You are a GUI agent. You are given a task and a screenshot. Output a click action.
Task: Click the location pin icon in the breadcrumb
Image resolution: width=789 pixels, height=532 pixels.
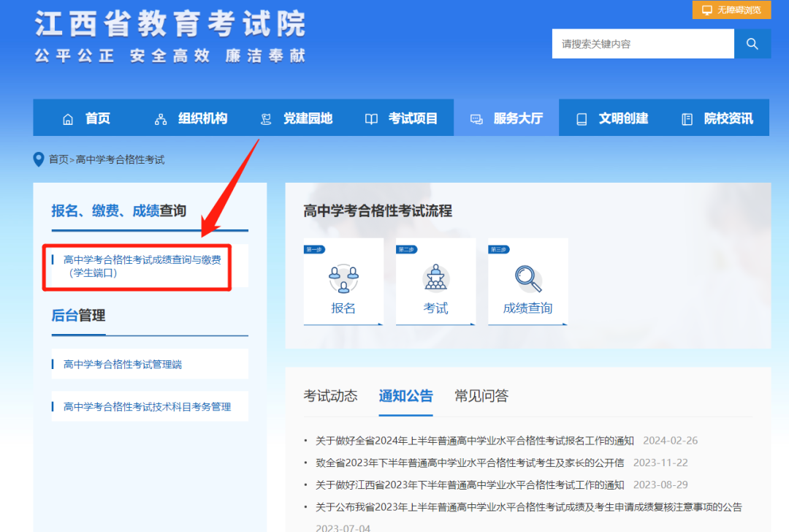[x=39, y=159]
